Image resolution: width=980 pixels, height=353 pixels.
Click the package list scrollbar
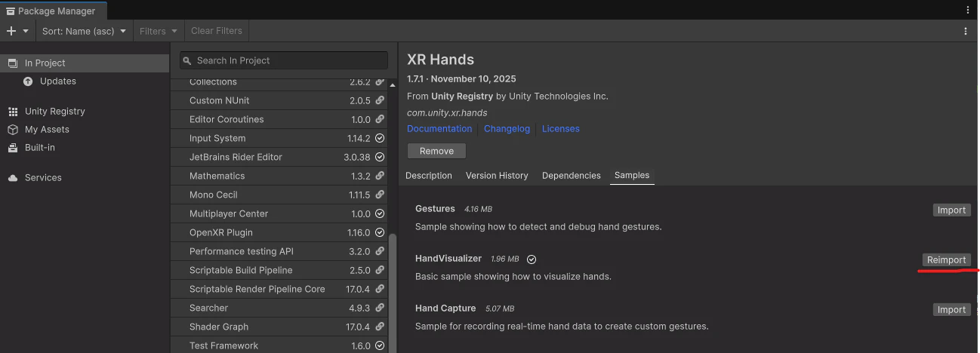pos(392,293)
